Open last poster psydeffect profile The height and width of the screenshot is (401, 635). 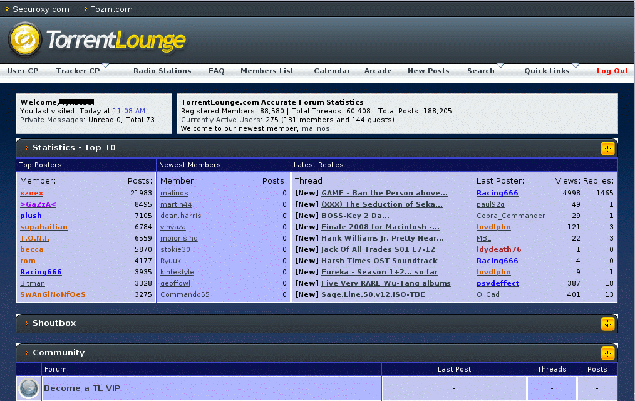pyautogui.click(x=498, y=284)
